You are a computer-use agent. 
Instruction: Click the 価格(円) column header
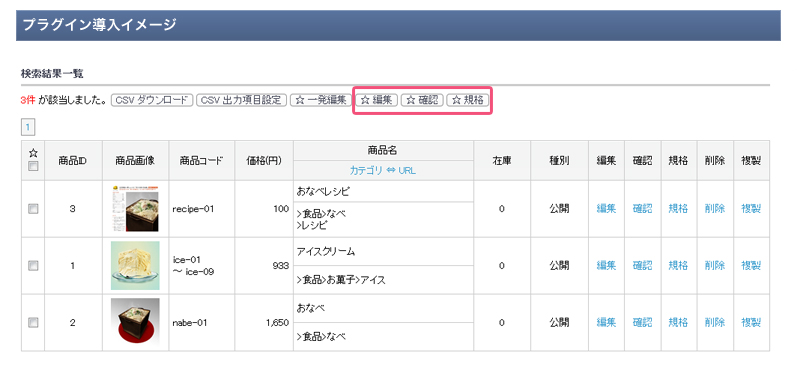(x=263, y=161)
